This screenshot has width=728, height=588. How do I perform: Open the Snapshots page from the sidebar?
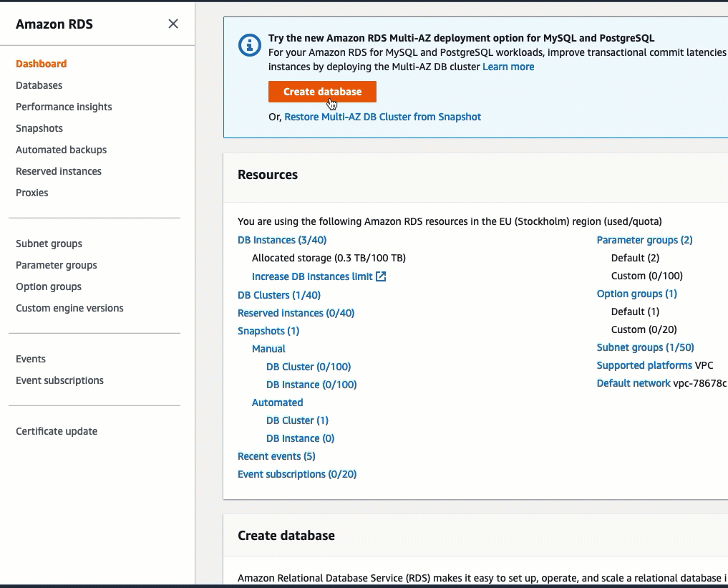(39, 128)
